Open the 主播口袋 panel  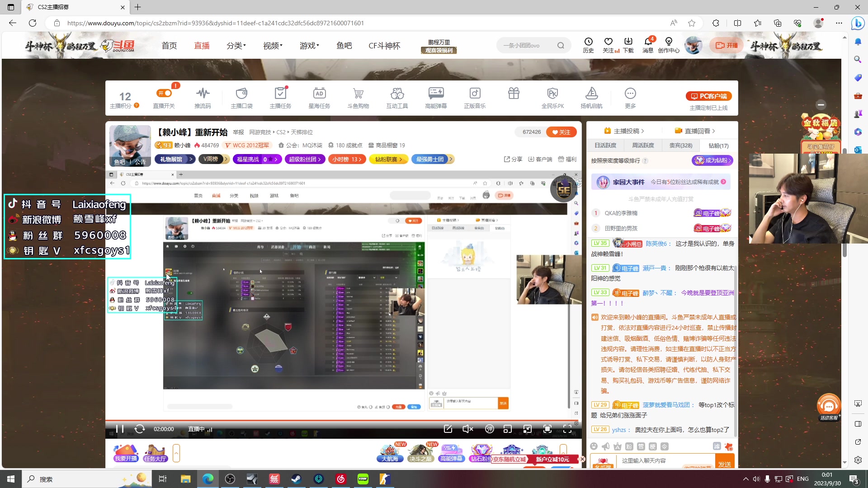[x=241, y=98]
